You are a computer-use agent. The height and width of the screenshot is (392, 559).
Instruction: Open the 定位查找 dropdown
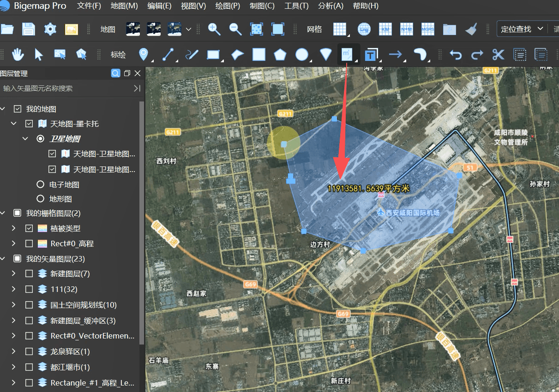pyautogui.click(x=522, y=29)
